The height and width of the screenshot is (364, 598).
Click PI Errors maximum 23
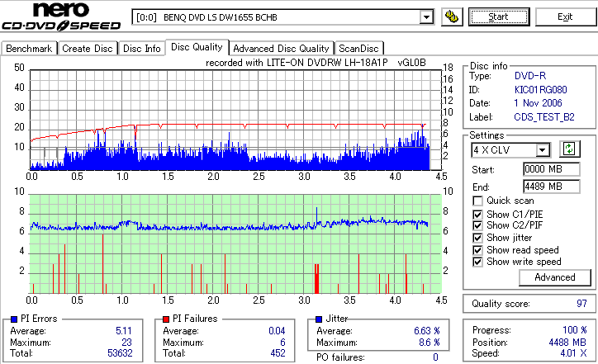pyautogui.click(x=126, y=343)
